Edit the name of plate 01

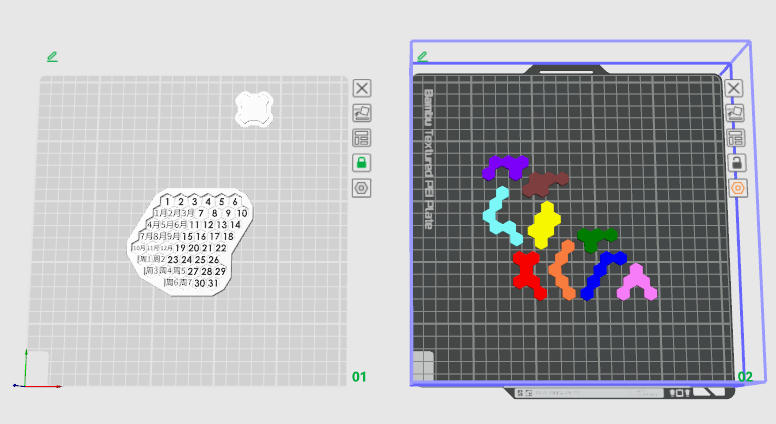(52, 57)
